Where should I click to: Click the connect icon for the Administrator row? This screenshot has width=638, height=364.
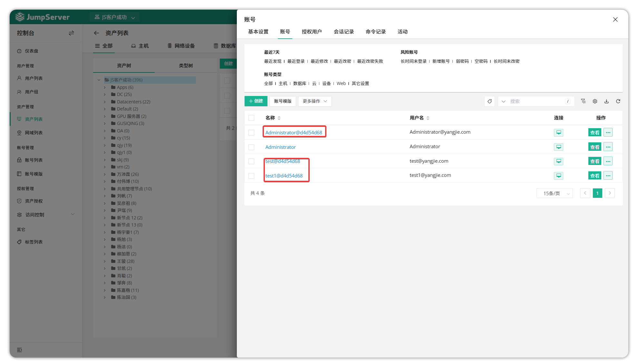558,147
